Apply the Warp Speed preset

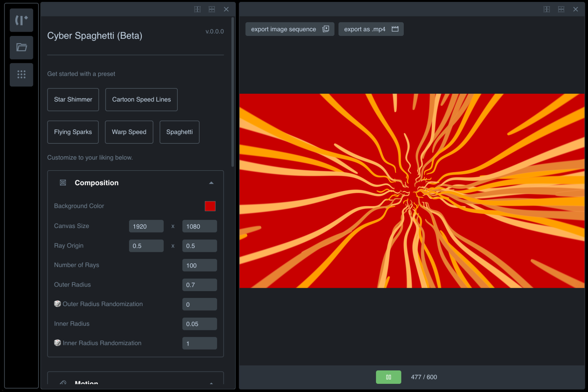pos(129,132)
